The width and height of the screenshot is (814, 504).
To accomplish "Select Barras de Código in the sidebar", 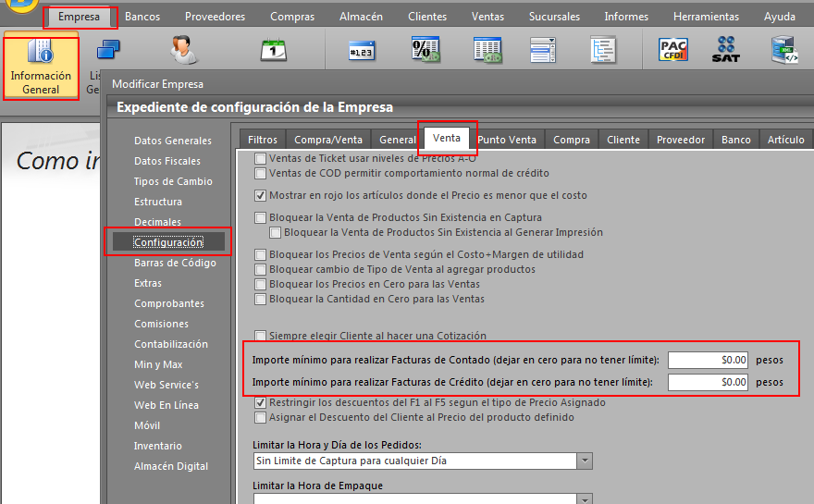I will pos(175,263).
